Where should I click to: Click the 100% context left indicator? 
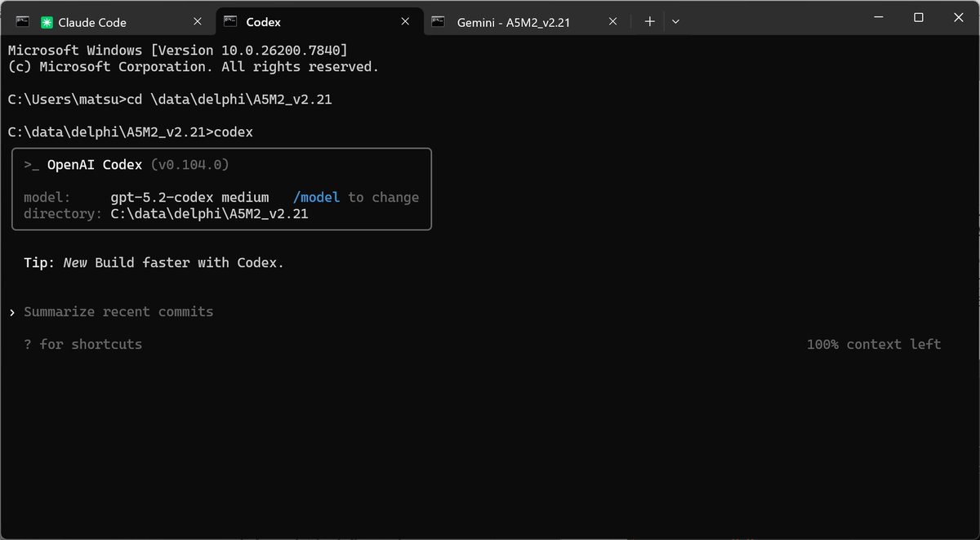(873, 344)
